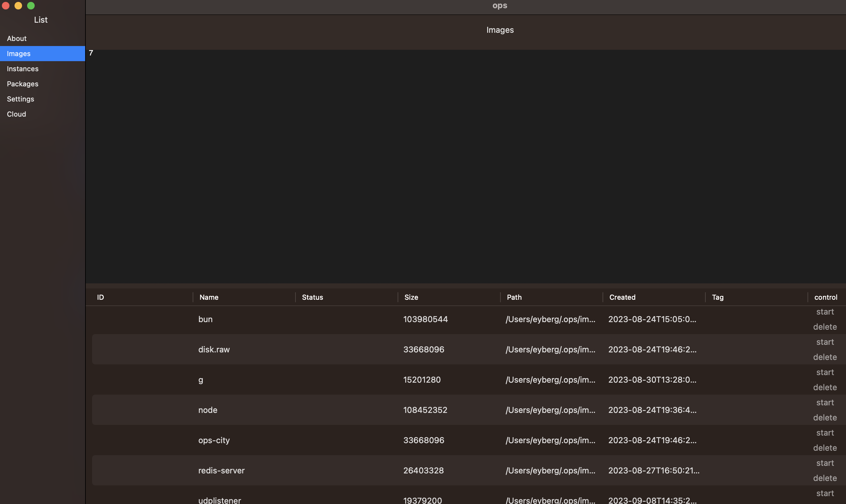Delete the node image
846x504 pixels.
825,417
